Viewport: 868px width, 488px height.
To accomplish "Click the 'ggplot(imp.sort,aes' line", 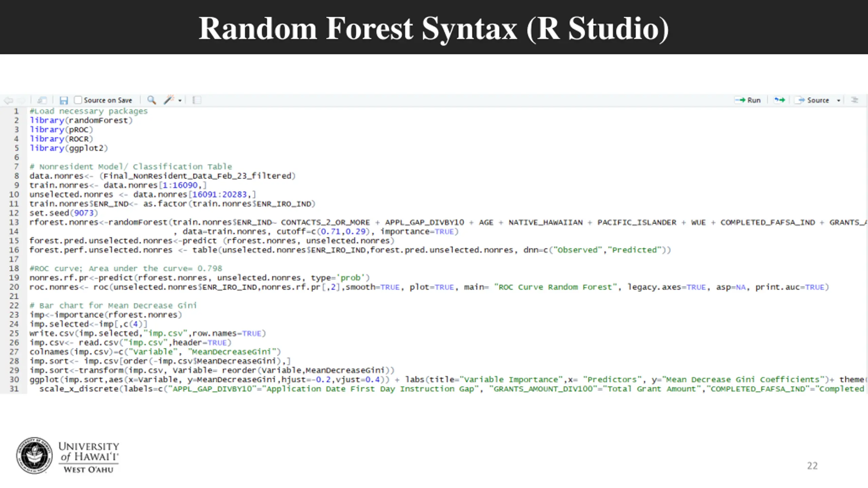I will click(448, 380).
